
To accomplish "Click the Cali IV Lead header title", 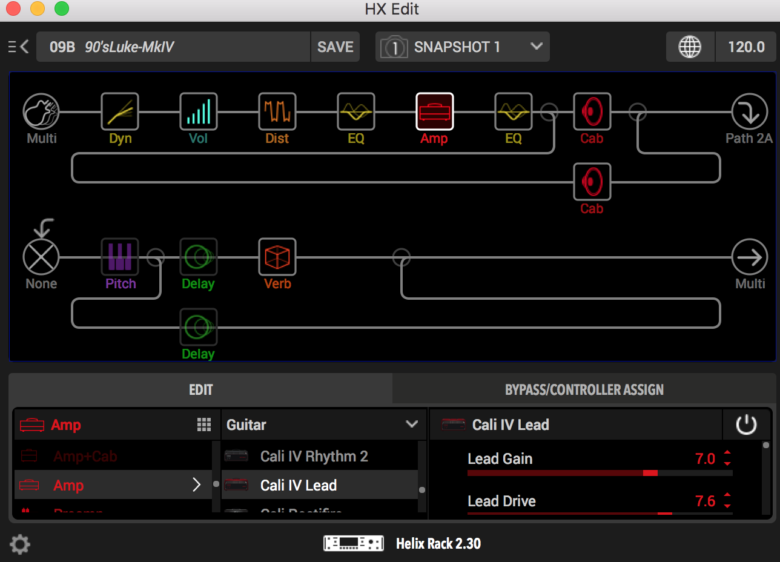I will (x=510, y=425).
